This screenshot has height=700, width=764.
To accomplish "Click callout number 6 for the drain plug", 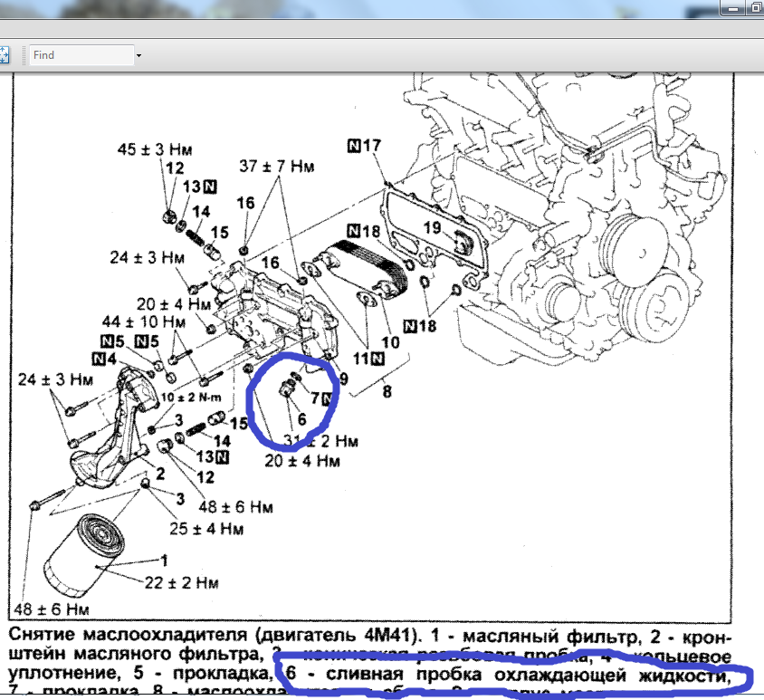I will tap(301, 419).
